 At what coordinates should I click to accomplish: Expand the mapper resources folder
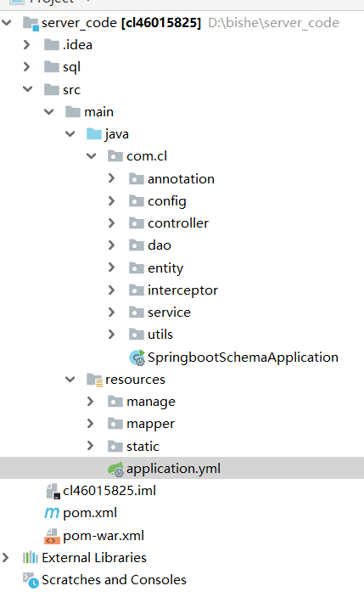pyautogui.click(x=90, y=424)
